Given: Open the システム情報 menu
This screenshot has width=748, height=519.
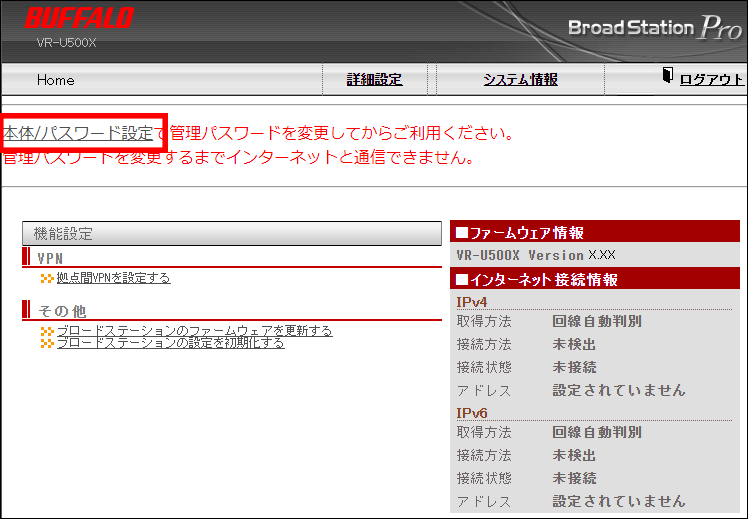Looking at the screenshot, I should point(520,80).
